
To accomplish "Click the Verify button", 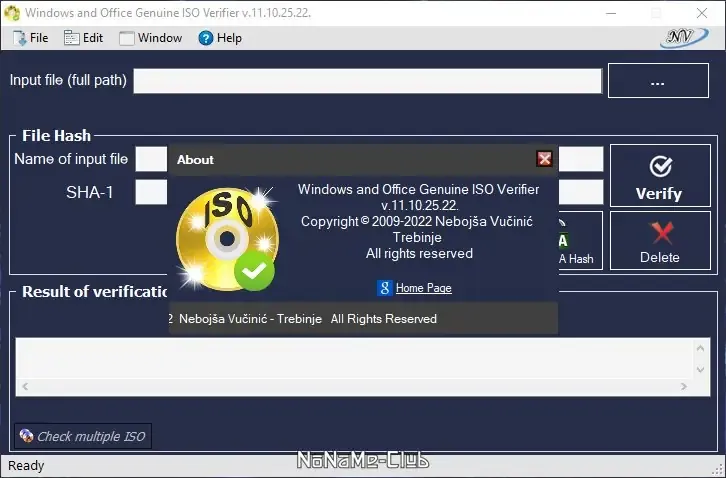I will [x=660, y=175].
